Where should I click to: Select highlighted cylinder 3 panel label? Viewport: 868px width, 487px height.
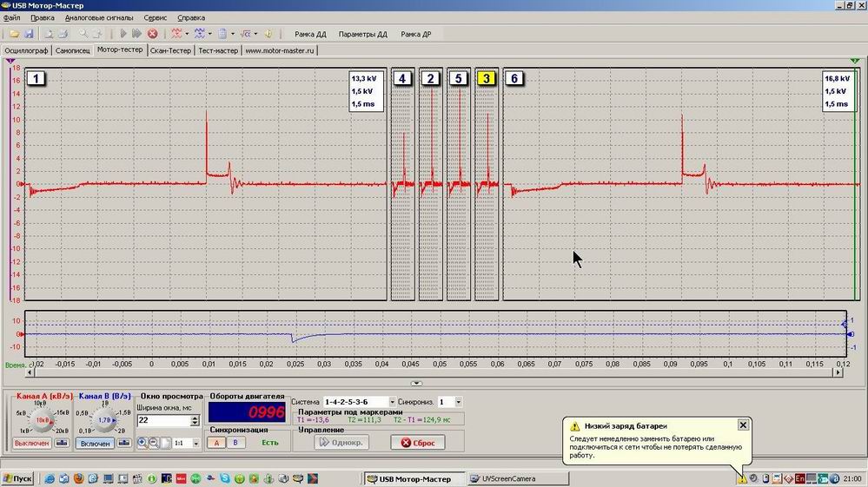click(x=486, y=78)
